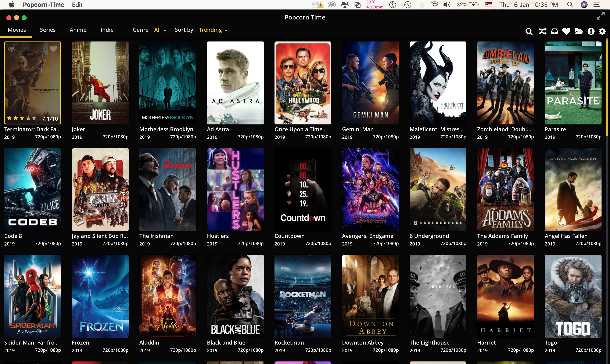The height and width of the screenshot is (364, 610).
Task: Click the Parasite title text
Action: pos(555,129)
